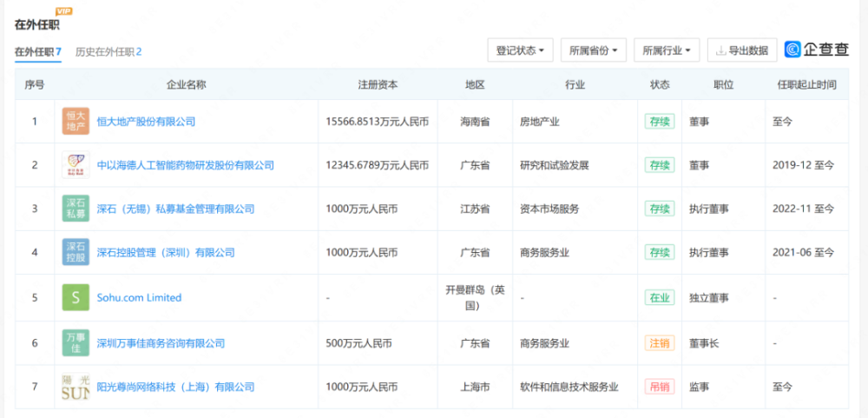Click the 企业名称 column header
The image size is (868, 418).
point(186,85)
